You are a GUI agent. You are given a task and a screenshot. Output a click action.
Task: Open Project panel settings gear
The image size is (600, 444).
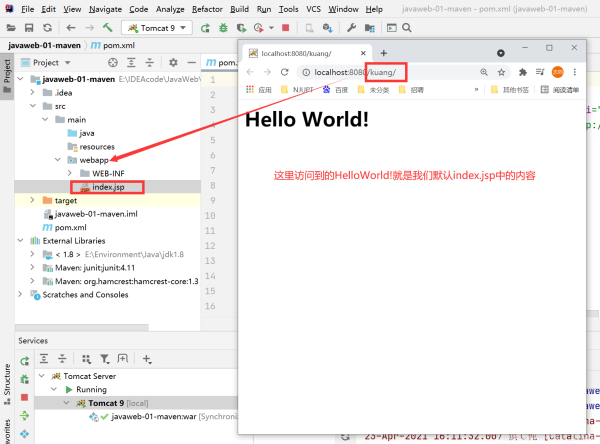[x=173, y=62]
